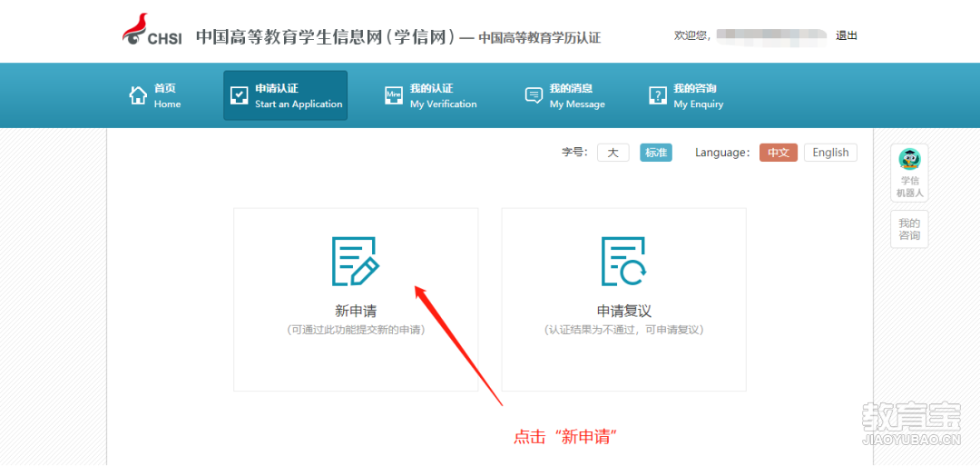This screenshot has height=466, width=980.
Task: Click the 申请复议 title text
Action: pyautogui.click(x=623, y=312)
